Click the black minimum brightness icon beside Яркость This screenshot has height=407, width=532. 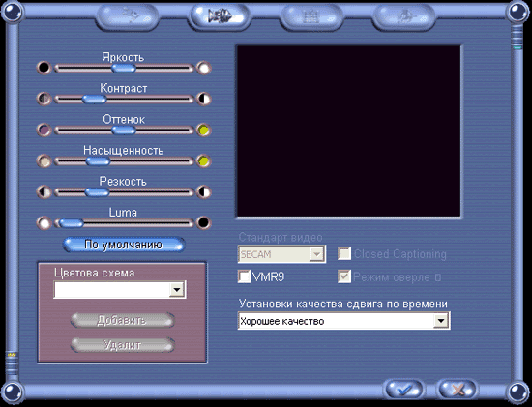click(44, 68)
